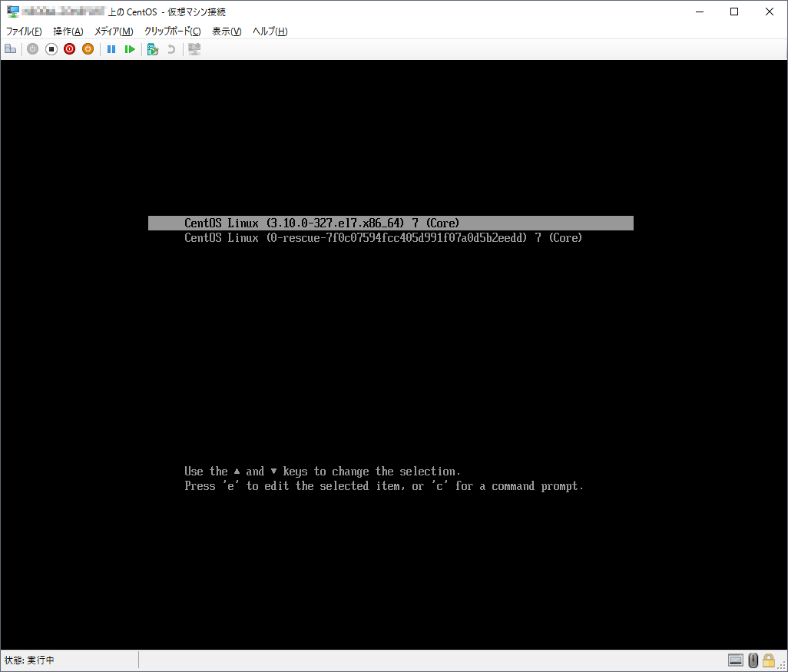Save VM state with the orange icon
Image resolution: width=788 pixels, height=672 pixels.
click(88, 49)
